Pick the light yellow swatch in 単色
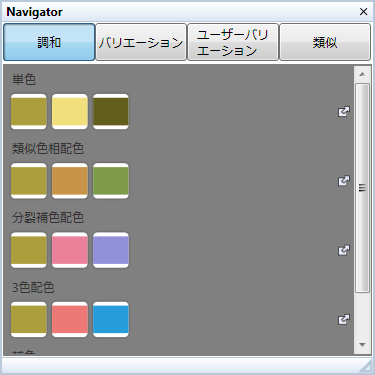Screen dimensions: 375x375 pyautogui.click(x=70, y=112)
